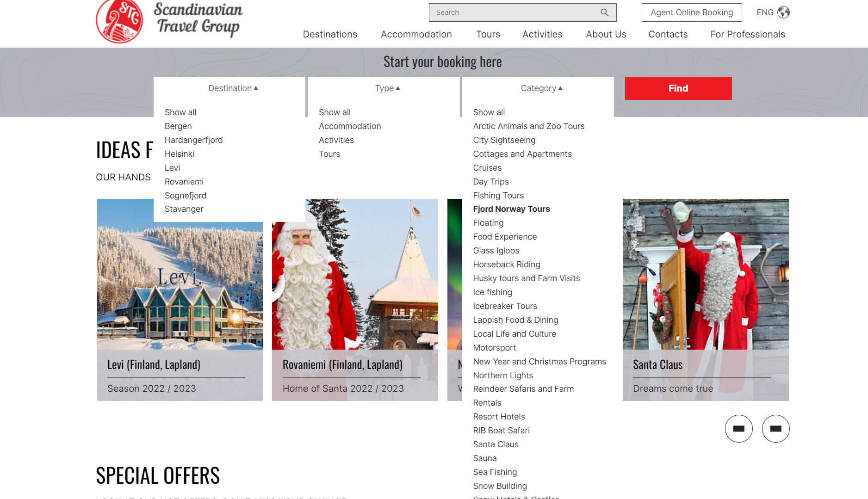Click the Scandinavian Travel Group logo
This screenshot has width=868, height=499.
[169, 21]
